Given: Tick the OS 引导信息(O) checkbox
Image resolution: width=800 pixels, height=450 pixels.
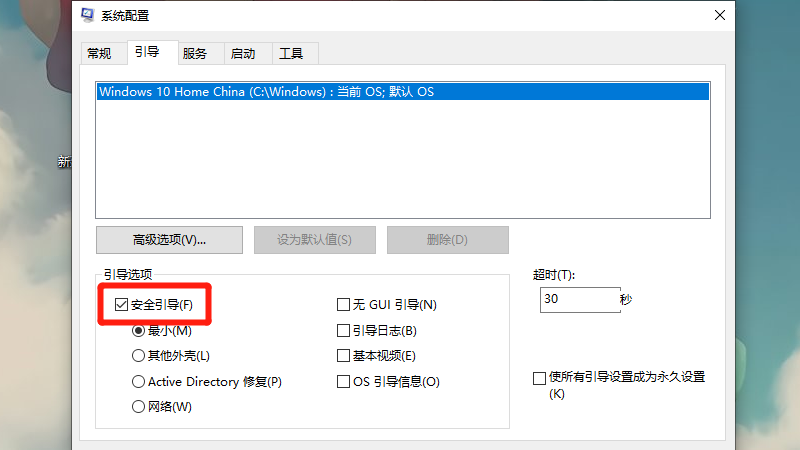Looking at the screenshot, I should coord(343,382).
